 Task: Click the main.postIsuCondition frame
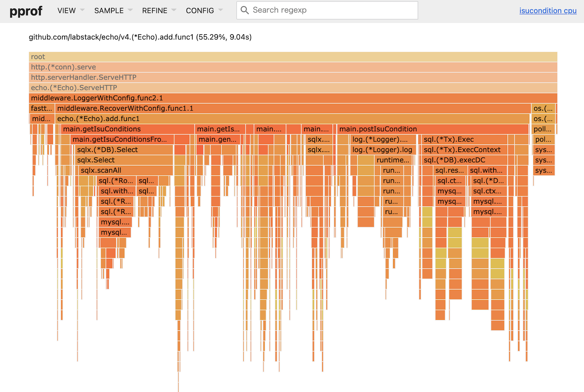coord(432,129)
